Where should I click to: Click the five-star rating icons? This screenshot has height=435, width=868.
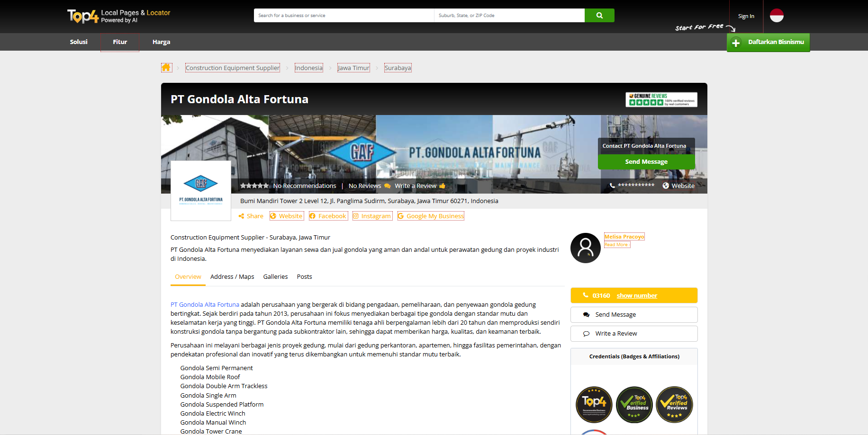pyautogui.click(x=254, y=186)
